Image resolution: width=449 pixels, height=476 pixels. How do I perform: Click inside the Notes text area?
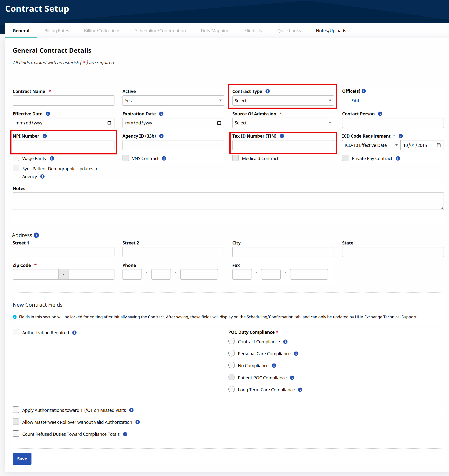pyautogui.click(x=228, y=201)
